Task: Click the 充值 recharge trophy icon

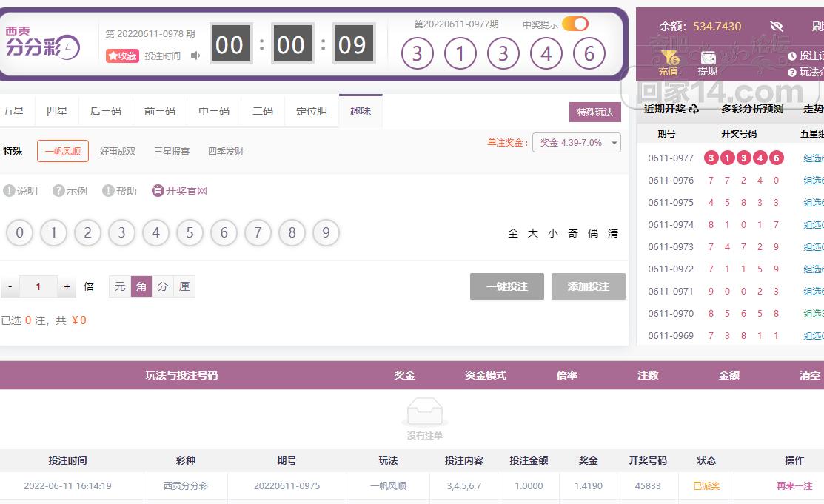Action: tap(669, 58)
